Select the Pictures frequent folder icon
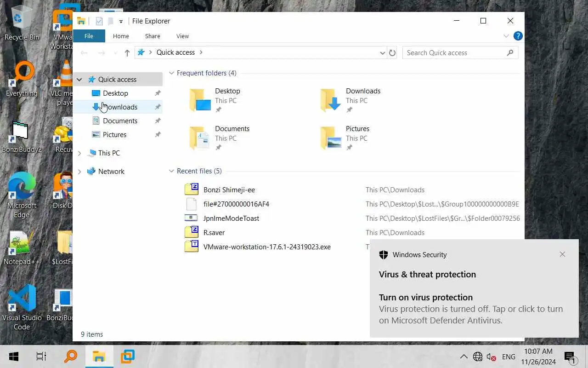 coord(331,138)
